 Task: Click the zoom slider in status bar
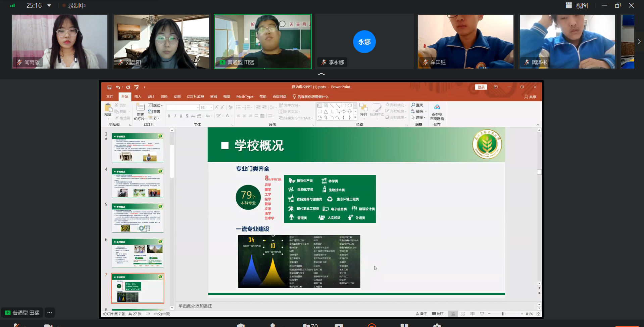click(x=503, y=314)
